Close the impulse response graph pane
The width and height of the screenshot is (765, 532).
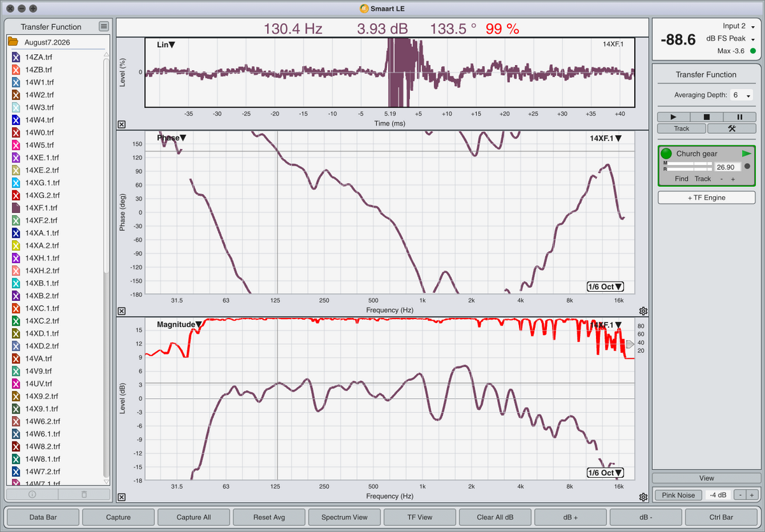pos(122,125)
